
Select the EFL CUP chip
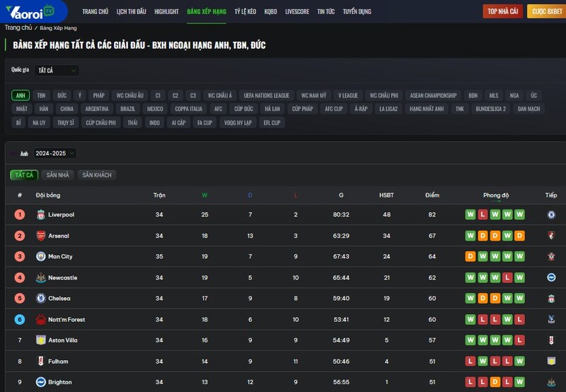pos(272,122)
